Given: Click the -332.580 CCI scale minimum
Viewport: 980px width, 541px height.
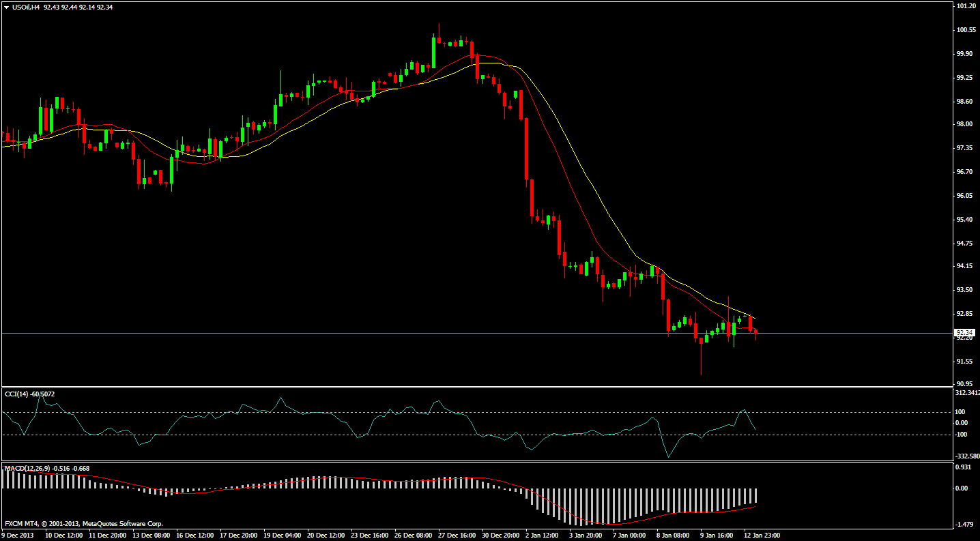Looking at the screenshot, I should [x=967, y=456].
